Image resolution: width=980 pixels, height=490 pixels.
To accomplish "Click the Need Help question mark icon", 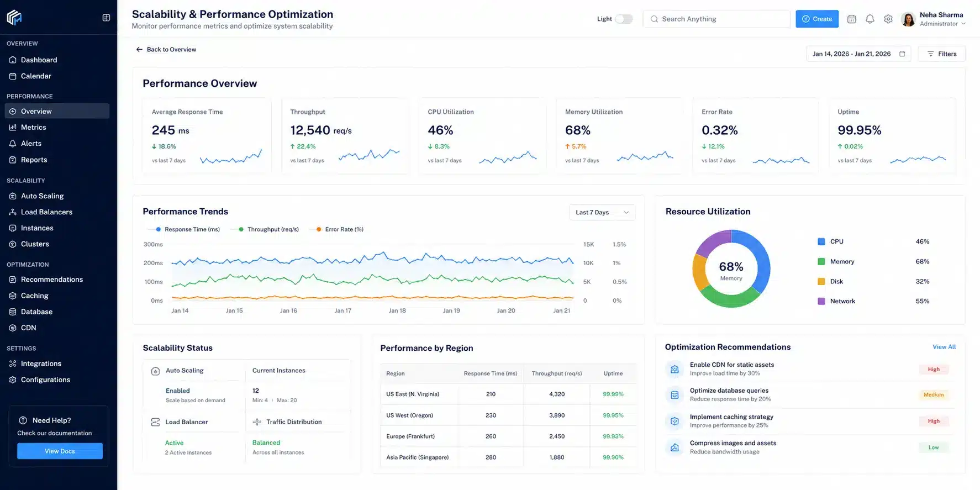I will [x=23, y=420].
